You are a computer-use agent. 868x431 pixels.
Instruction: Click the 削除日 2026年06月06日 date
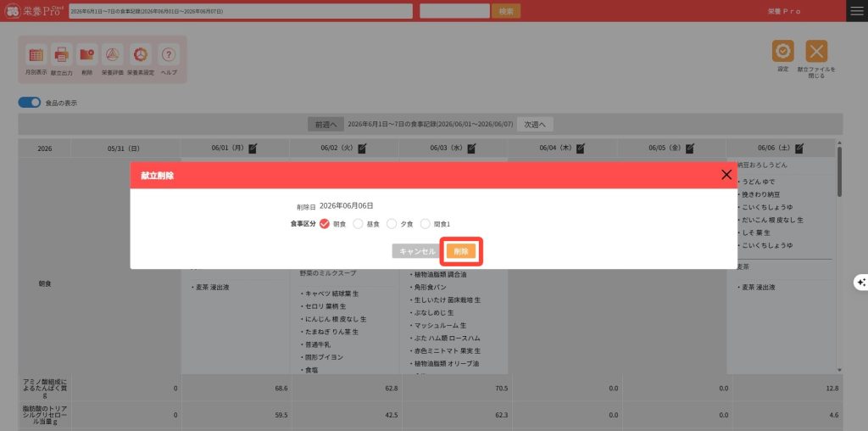click(346, 206)
